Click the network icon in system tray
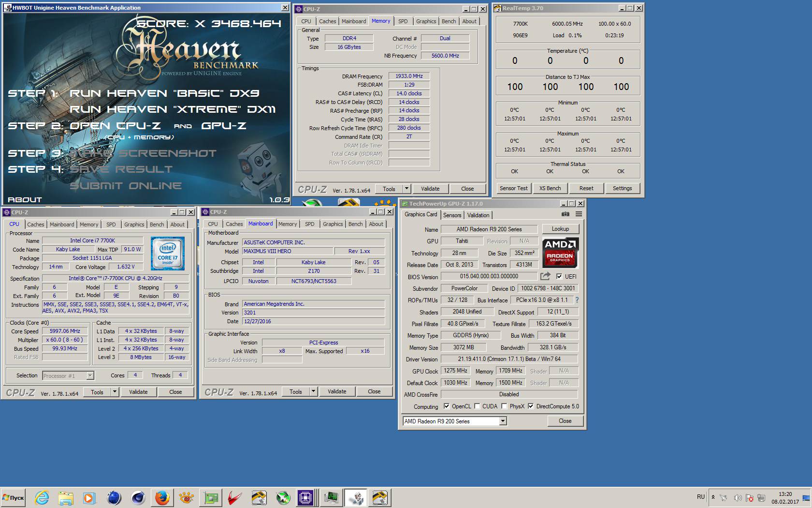The width and height of the screenshot is (812, 508). [x=762, y=497]
